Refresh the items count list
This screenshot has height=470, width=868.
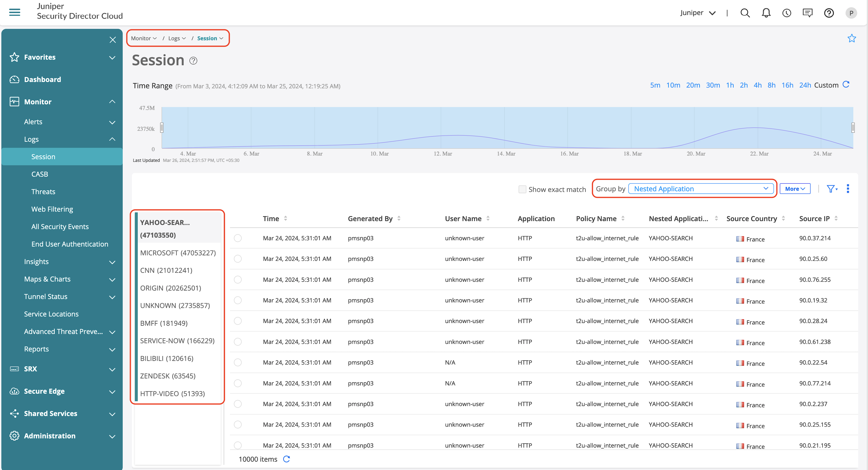click(286, 459)
